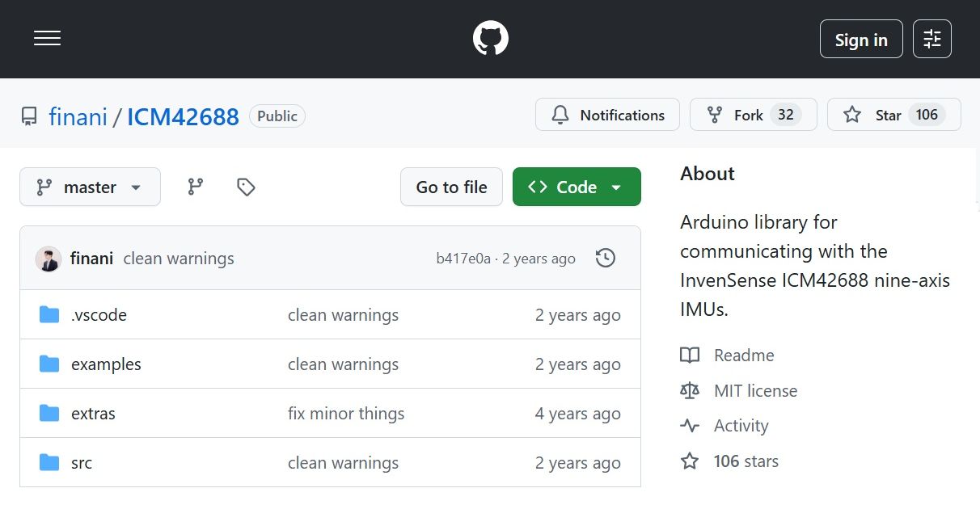This screenshot has height=505, width=980.
Task: Click the GitHub logo icon
Action: pos(490,39)
